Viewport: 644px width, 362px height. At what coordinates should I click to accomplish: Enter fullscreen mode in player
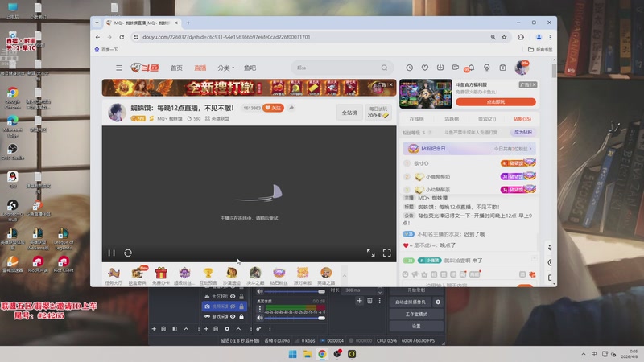(387, 253)
